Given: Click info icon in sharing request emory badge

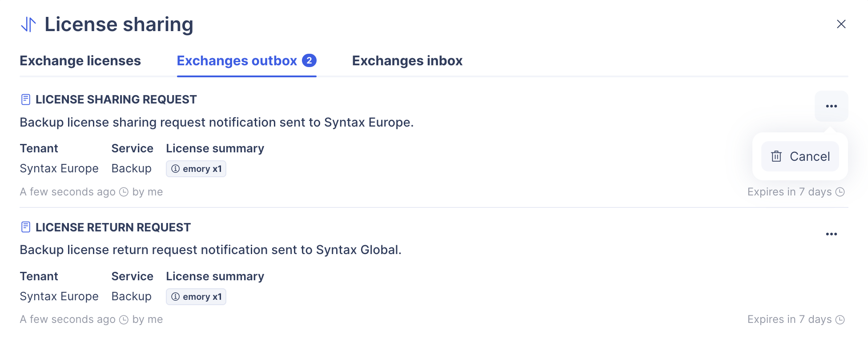Looking at the screenshot, I should (x=176, y=169).
